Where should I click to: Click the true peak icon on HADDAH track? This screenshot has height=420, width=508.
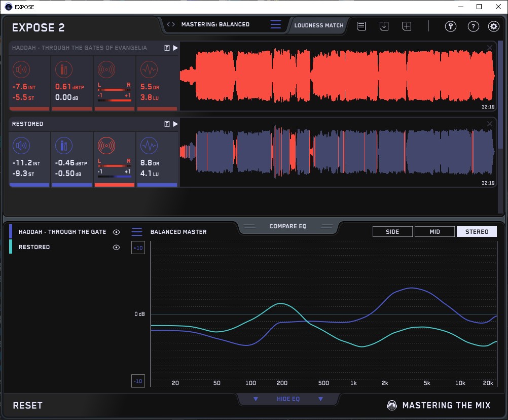63,69
